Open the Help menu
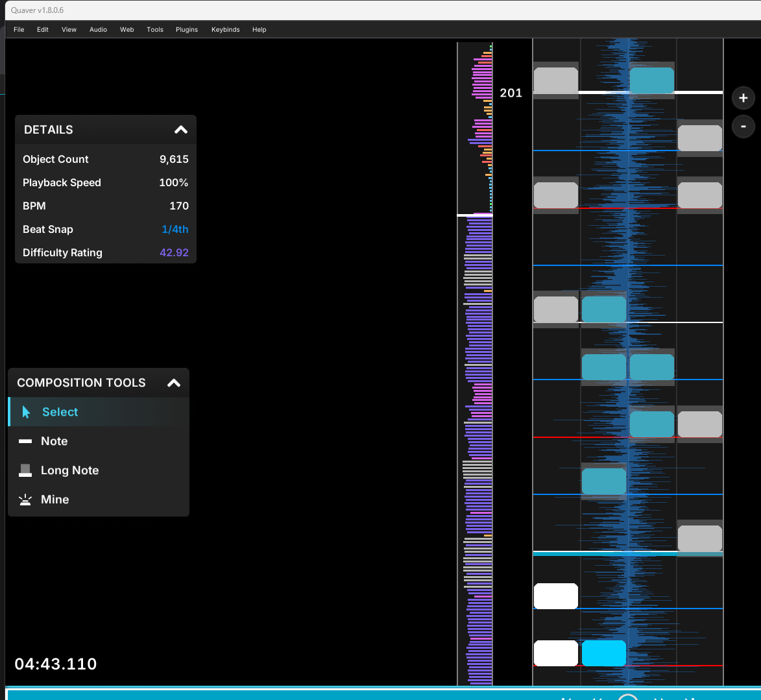This screenshot has height=700, width=761. [259, 30]
